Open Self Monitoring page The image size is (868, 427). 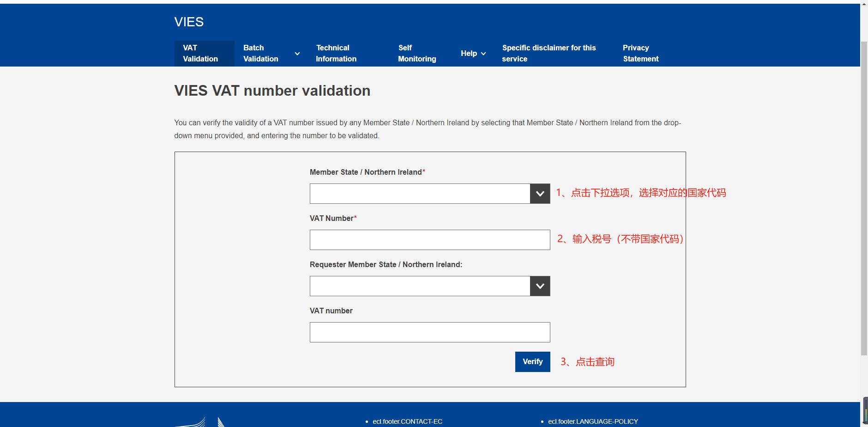(x=417, y=54)
